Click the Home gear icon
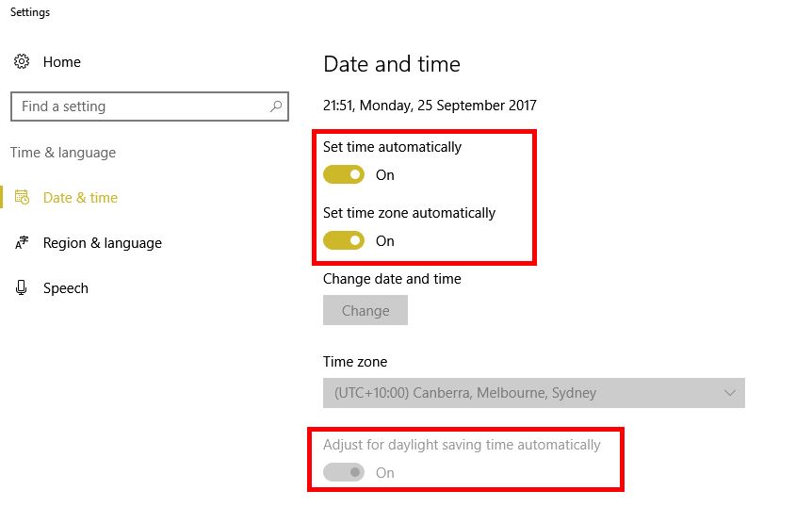 [x=21, y=62]
